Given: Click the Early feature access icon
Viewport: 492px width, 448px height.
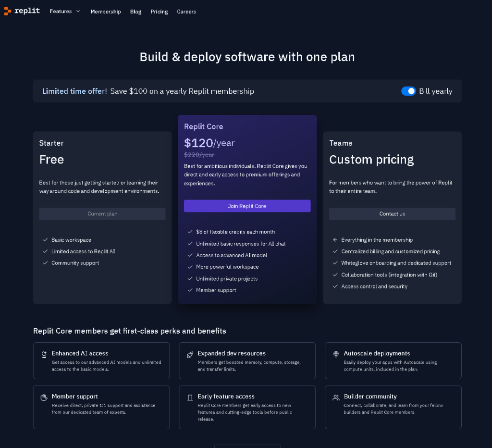Looking at the screenshot, I should (190, 398).
